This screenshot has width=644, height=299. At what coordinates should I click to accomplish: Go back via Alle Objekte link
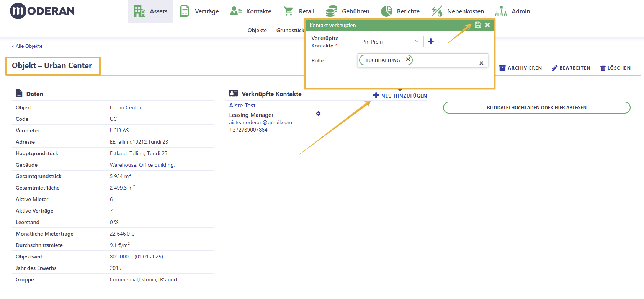coord(27,46)
